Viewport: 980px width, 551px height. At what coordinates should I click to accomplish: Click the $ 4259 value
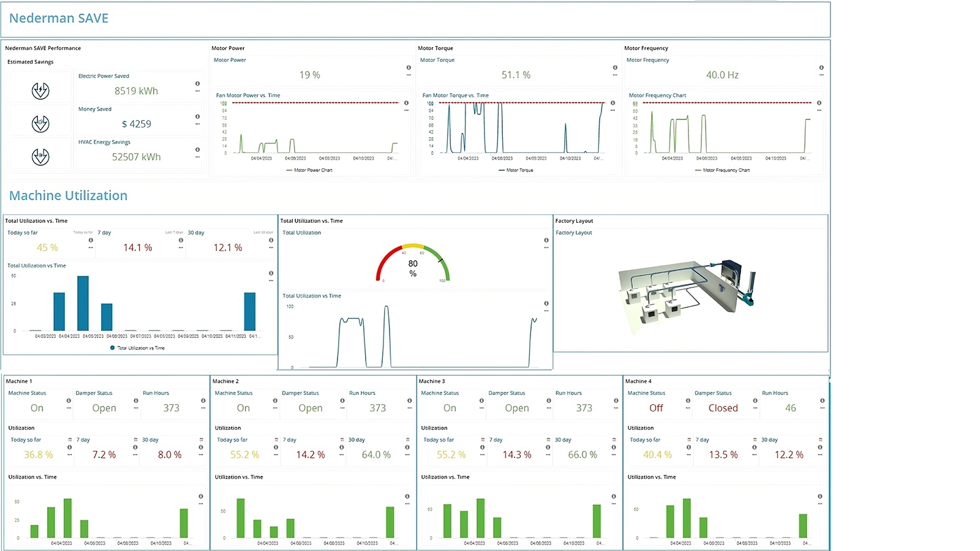pos(136,124)
